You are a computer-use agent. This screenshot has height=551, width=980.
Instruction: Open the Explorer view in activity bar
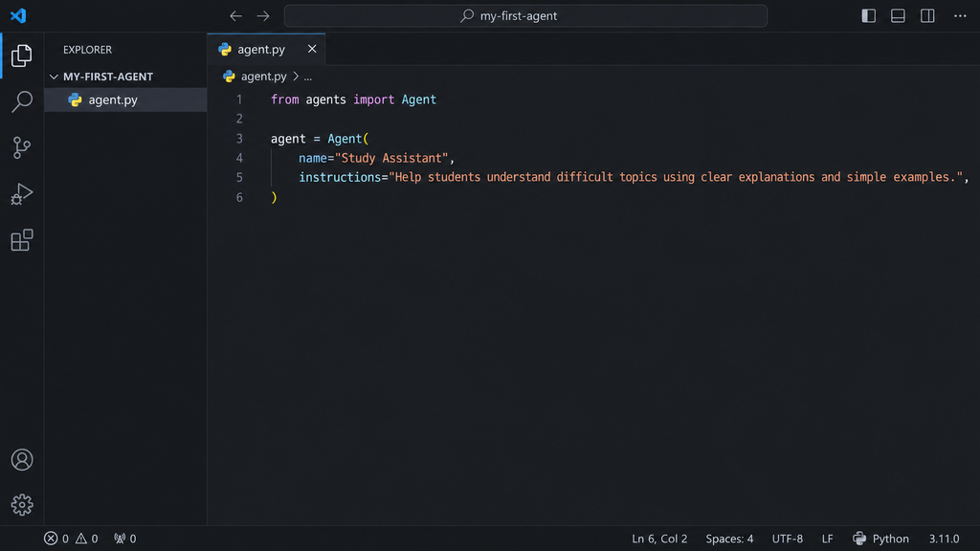coord(22,55)
